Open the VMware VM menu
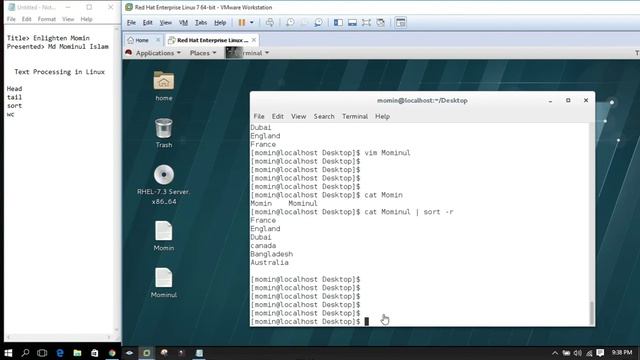This screenshot has height=360, width=640. pos(183,23)
